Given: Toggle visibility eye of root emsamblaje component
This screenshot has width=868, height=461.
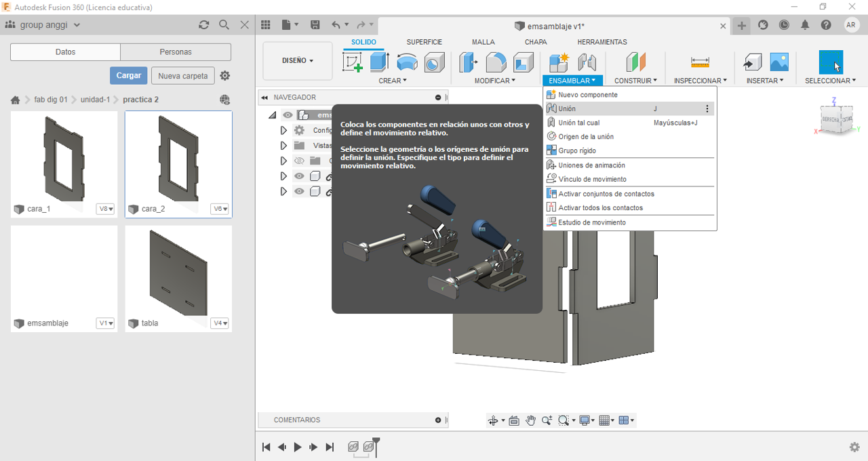Looking at the screenshot, I should pos(288,115).
